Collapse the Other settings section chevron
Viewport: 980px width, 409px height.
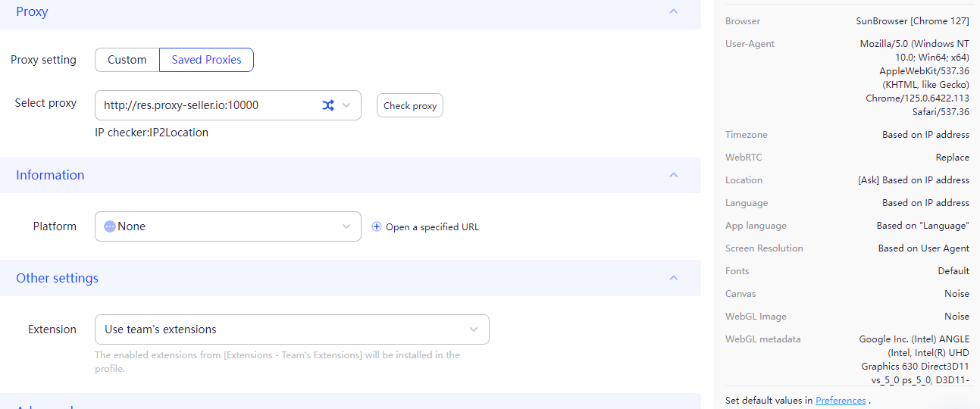(x=673, y=278)
